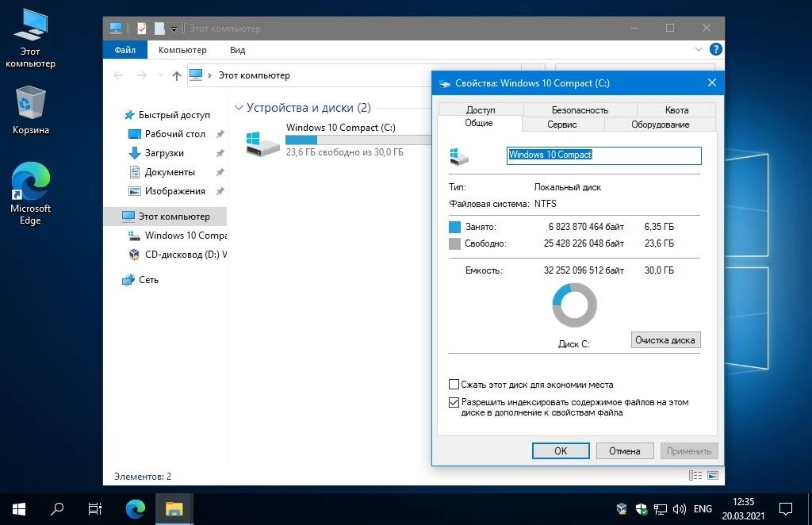Screen dimensions: 812x525
Task: Collapse the Устройства и диски group
Action: pyautogui.click(x=239, y=108)
